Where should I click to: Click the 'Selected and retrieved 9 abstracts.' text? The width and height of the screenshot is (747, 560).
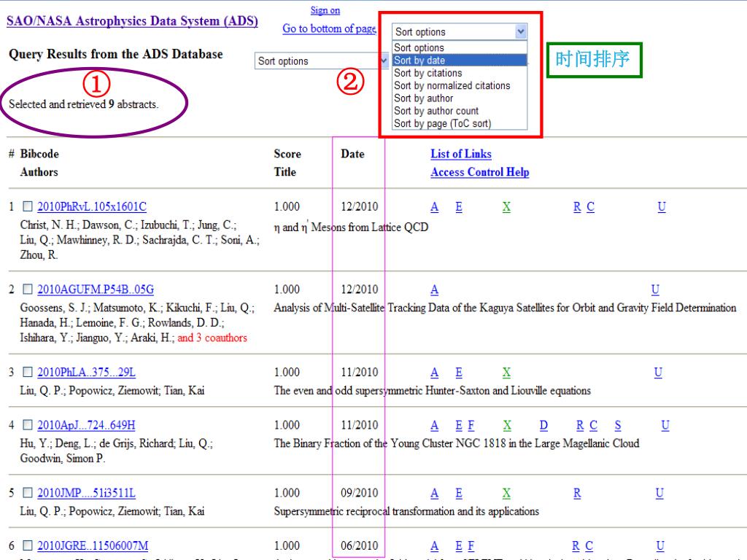(x=83, y=104)
